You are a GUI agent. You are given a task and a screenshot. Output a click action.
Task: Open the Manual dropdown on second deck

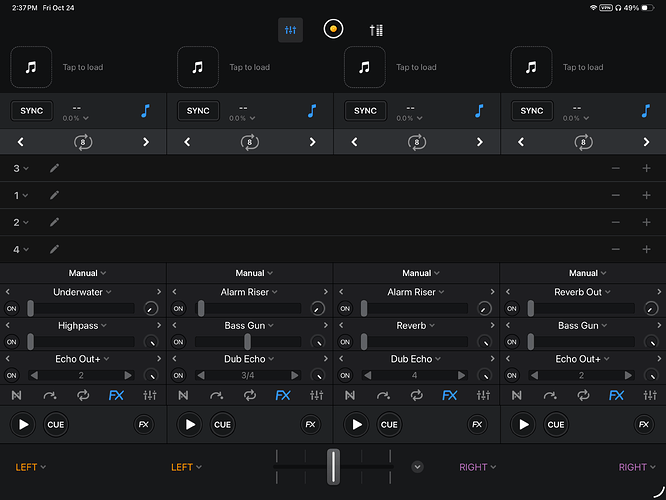click(250, 273)
